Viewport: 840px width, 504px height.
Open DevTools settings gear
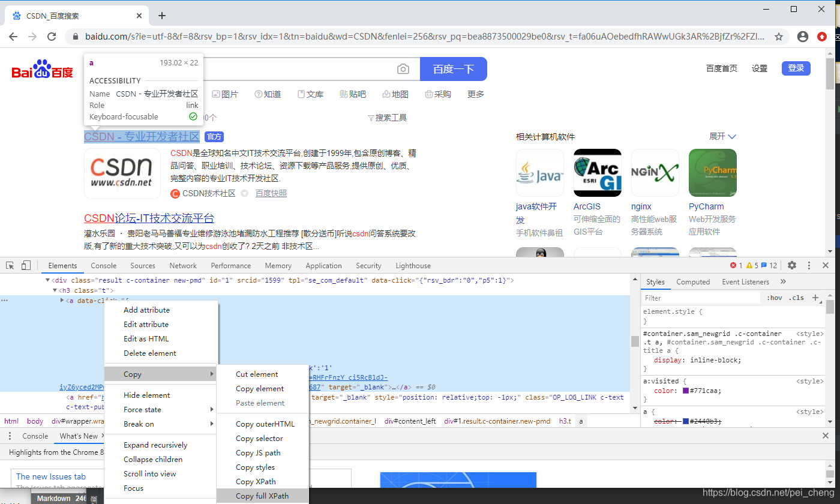click(792, 265)
